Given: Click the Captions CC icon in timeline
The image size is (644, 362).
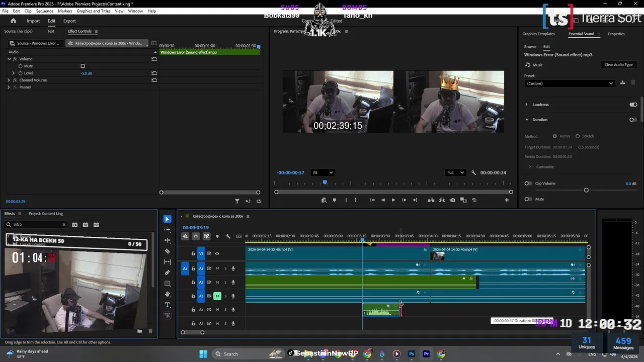Looking at the screenshot, I should (239, 236).
